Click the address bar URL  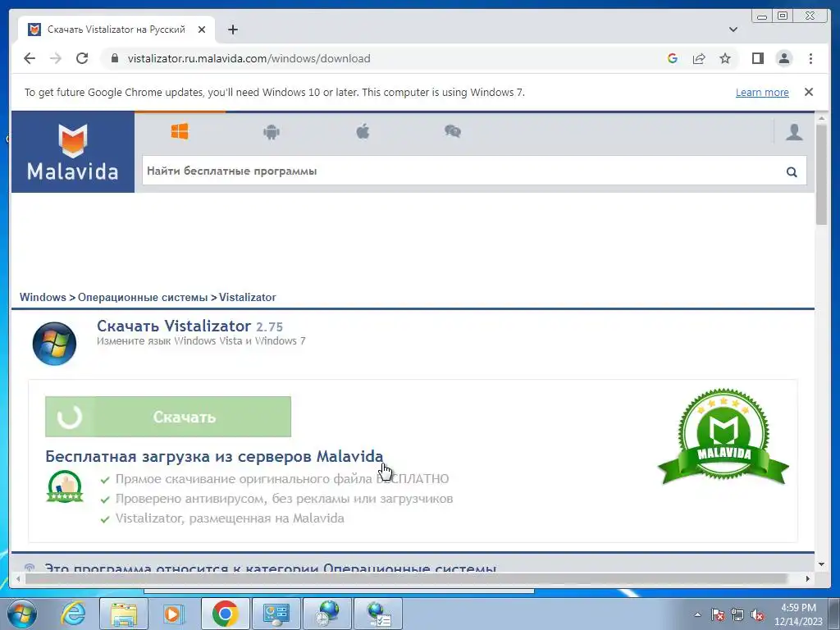coord(249,58)
